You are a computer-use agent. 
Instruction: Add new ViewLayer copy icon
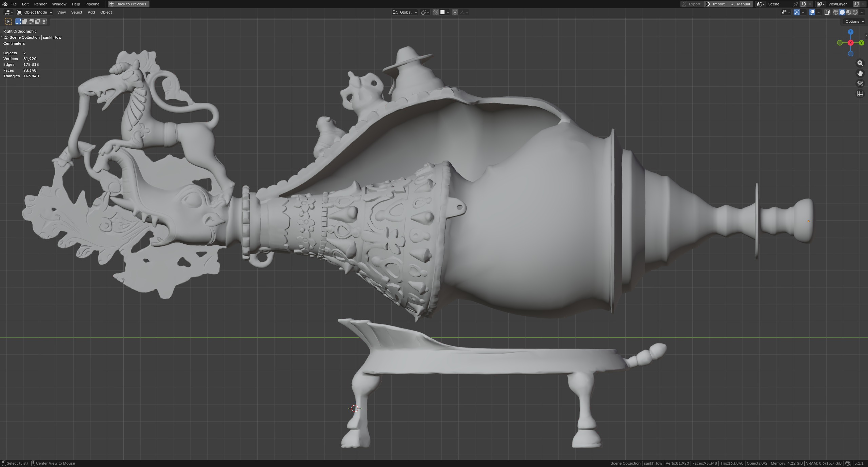[x=856, y=4]
